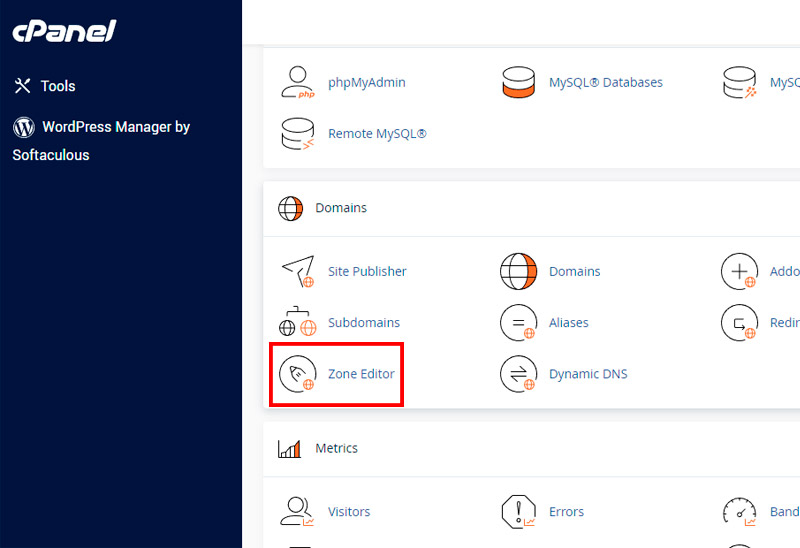Image resolution: width=800 pixels, height=548 pixels.
Task: Click the Remote MySQL icon
Action: 298,134
